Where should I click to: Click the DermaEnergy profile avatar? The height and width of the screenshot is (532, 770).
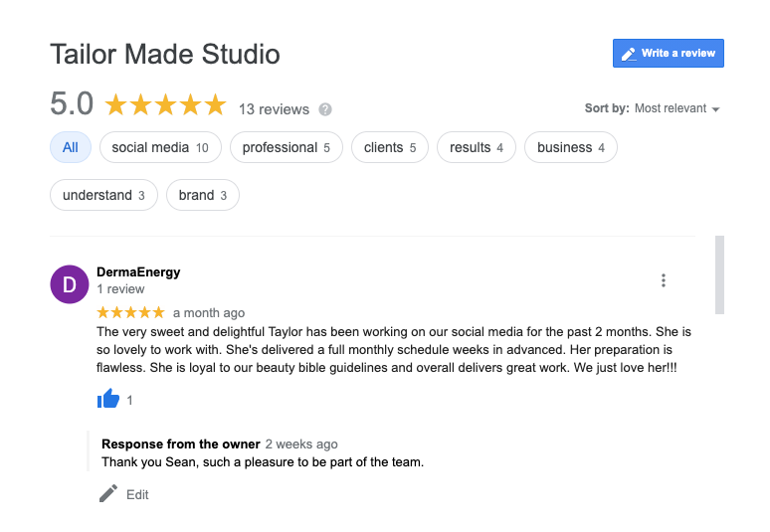(x=69, y=284)
